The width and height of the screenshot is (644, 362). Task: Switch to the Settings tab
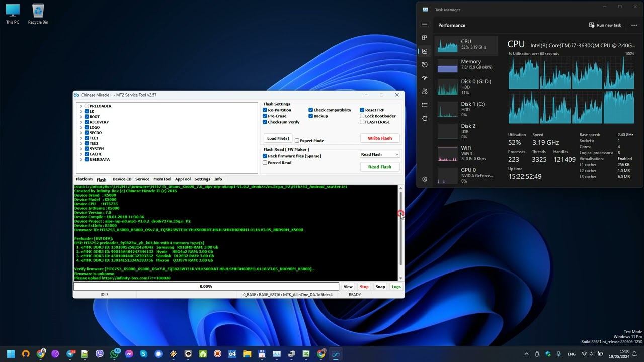pyautogui.click(x=202, y=179)
